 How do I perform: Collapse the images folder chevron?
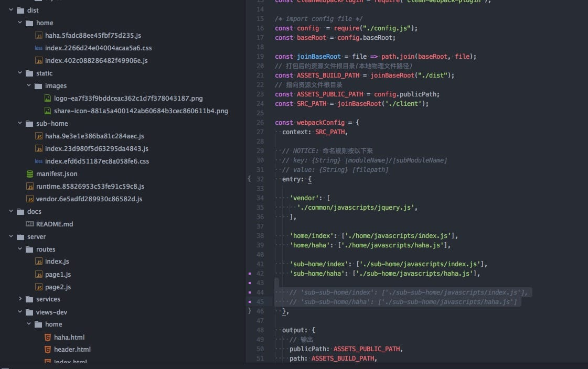click(29, 85)
